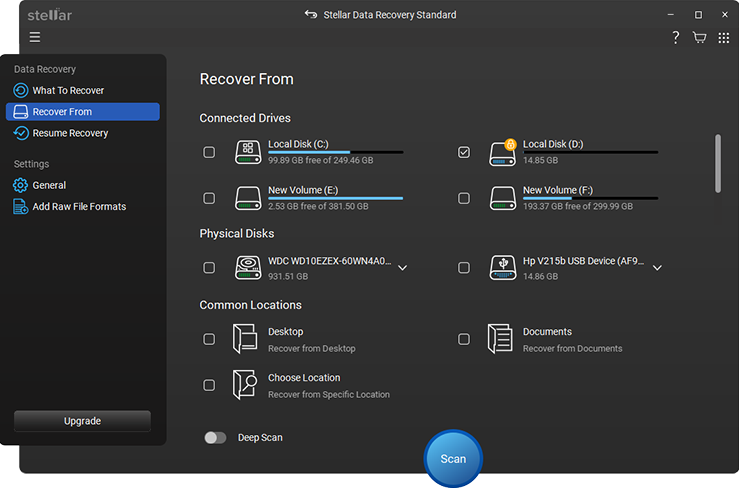Image resolution: width=739 pixels, height=488 pixels.
Task: Click the New Volume (F:) usage bar
Action: point(591,199)
